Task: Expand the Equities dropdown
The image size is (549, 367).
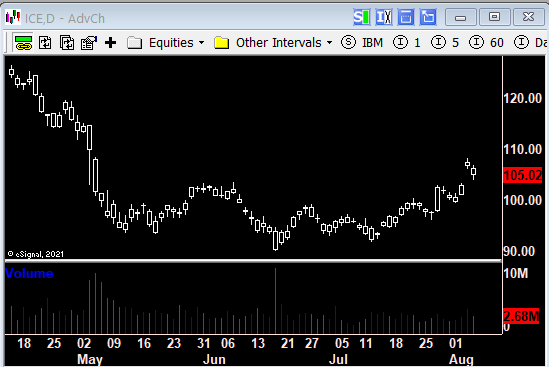Action: pyautogui.click(x=201, y=43)
